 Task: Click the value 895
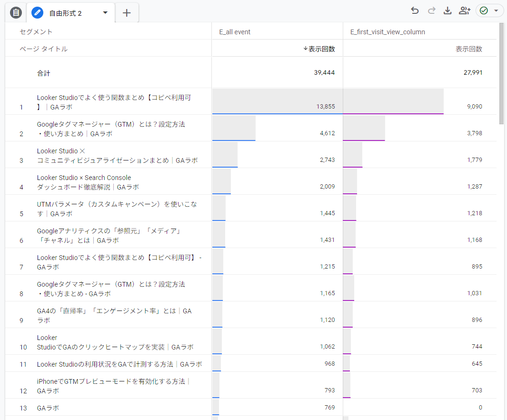pyautogui.click(x=477, y=266)
